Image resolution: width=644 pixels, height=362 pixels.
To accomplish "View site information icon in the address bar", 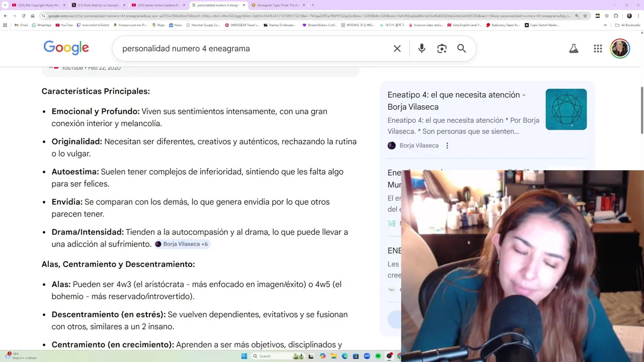I will [x=44, y=16].
